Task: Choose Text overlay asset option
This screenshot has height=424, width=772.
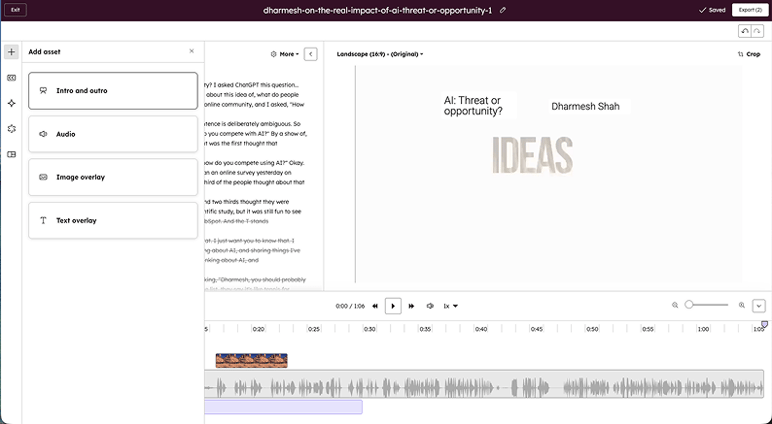Action: (113, 221)
